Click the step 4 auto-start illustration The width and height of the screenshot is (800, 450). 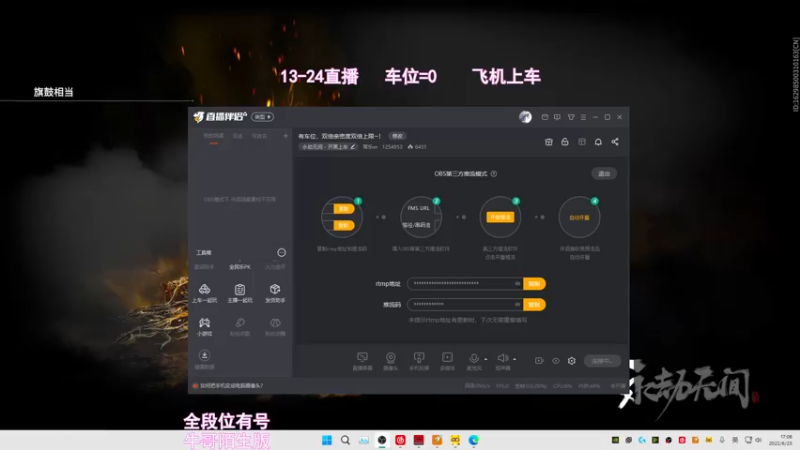(579, 217)
